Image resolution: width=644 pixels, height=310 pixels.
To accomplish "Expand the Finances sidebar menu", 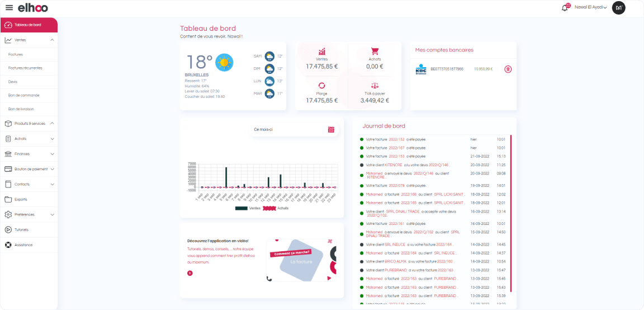I will coord(52,154).
